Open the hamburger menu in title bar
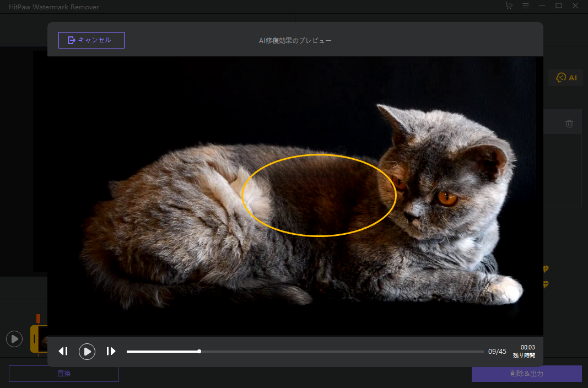Viewport: 588px width, 388px height. (526, 6)
